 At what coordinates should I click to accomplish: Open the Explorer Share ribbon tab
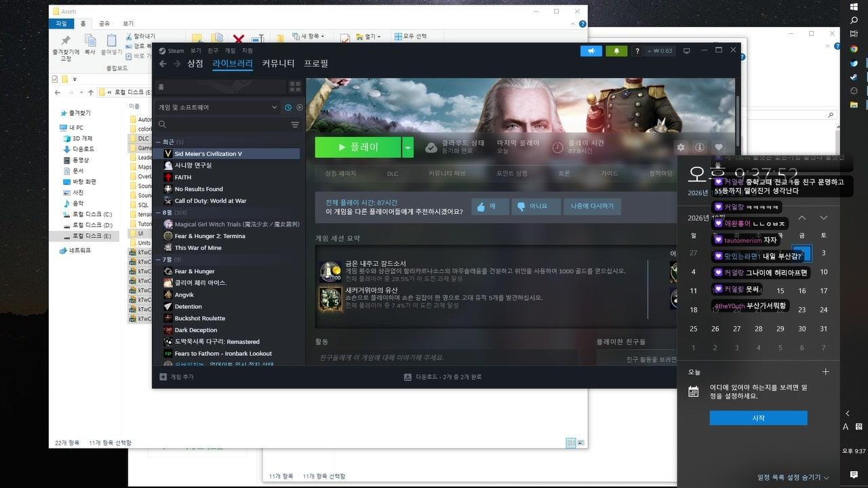(104, 23)
